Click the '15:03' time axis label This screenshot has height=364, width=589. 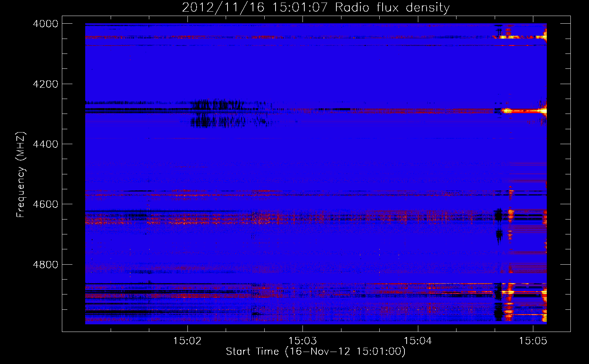(303, 341)
